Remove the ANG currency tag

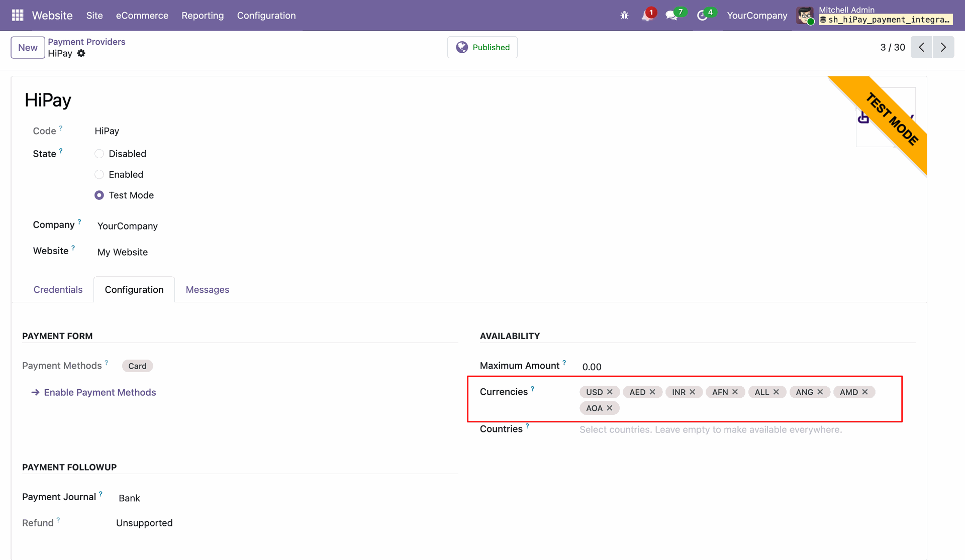tap(820, 392)
